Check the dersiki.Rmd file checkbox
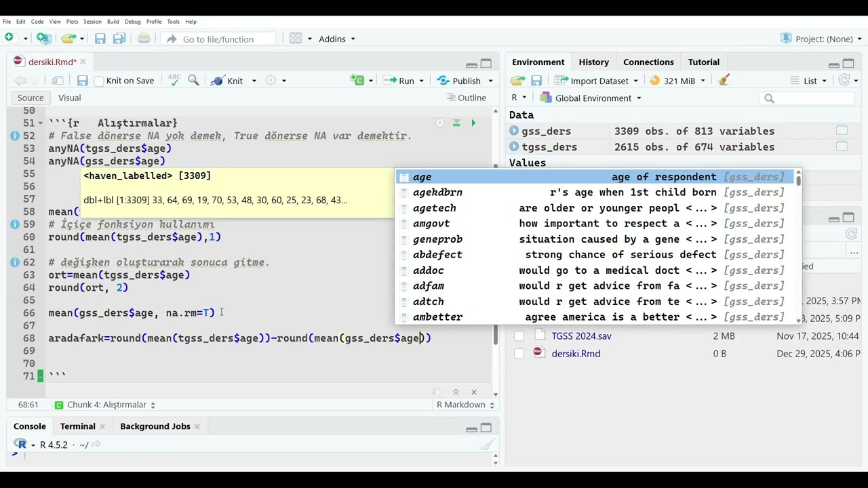868x488 pixels. tap(519, 353)
